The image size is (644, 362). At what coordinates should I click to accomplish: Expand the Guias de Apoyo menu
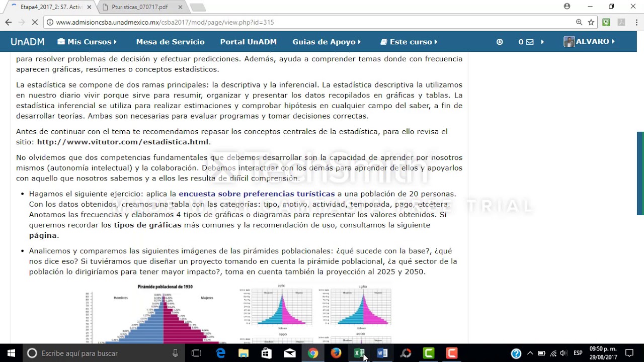[326, 42]
